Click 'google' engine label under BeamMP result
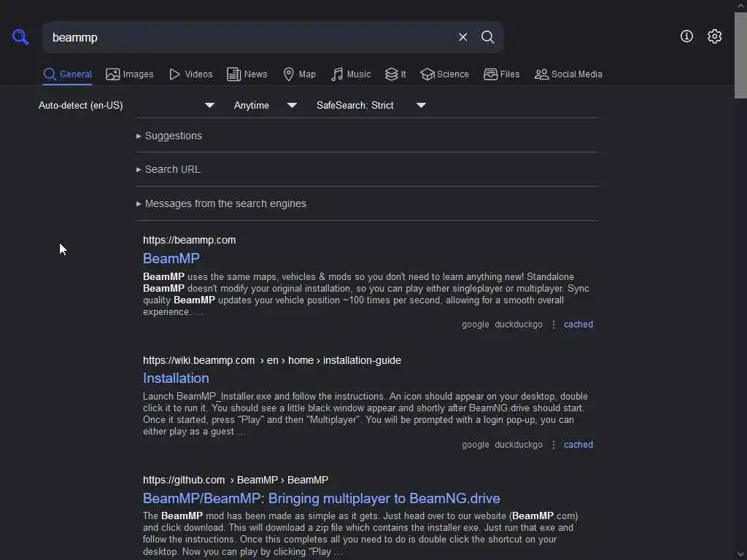 pos(475,324)
